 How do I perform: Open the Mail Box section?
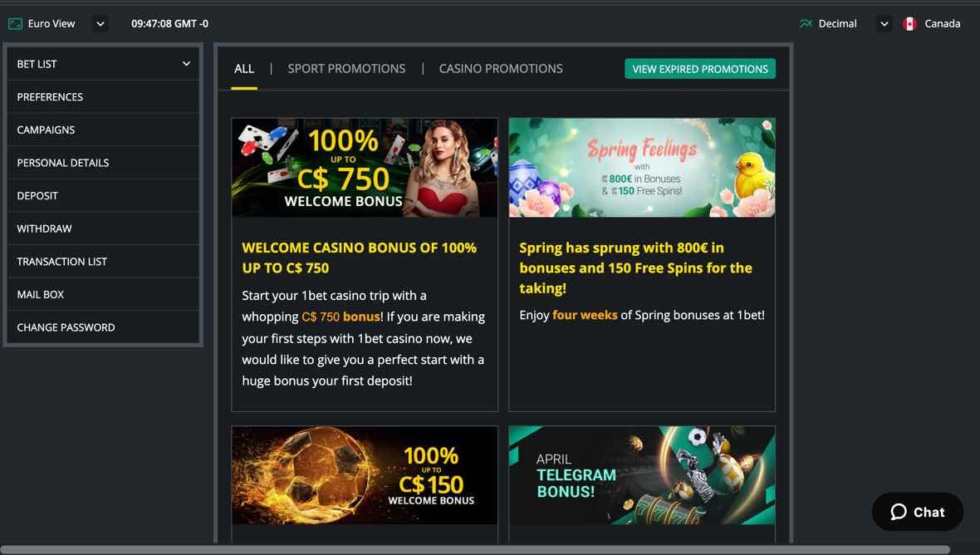pyautogui.click(x=103, y=294)
